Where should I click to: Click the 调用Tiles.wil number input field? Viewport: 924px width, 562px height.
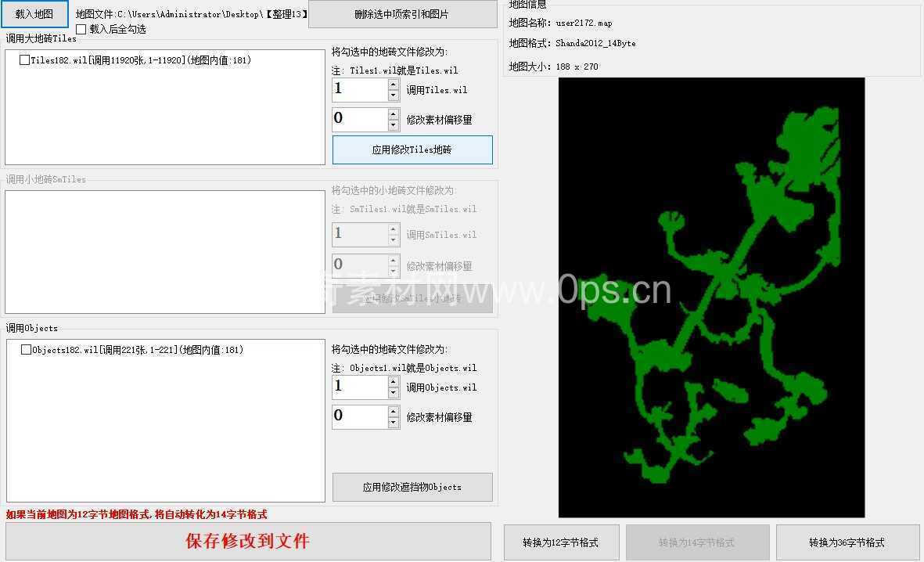pos(359,90)
